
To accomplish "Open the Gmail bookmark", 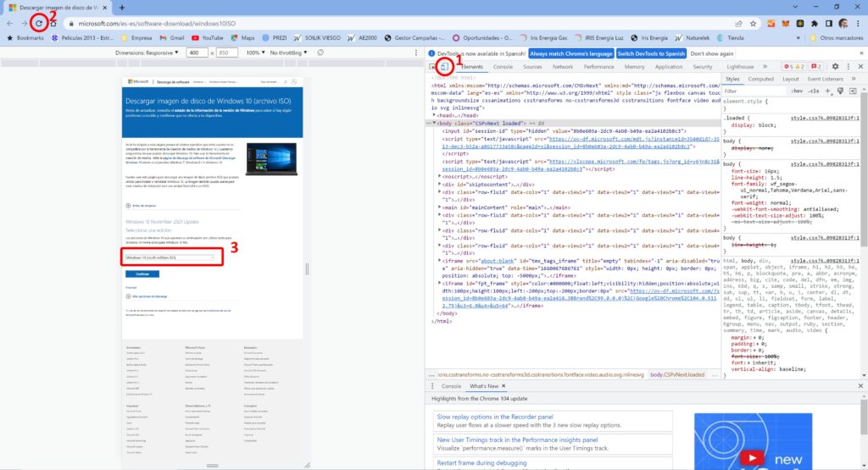I will 172,38.
